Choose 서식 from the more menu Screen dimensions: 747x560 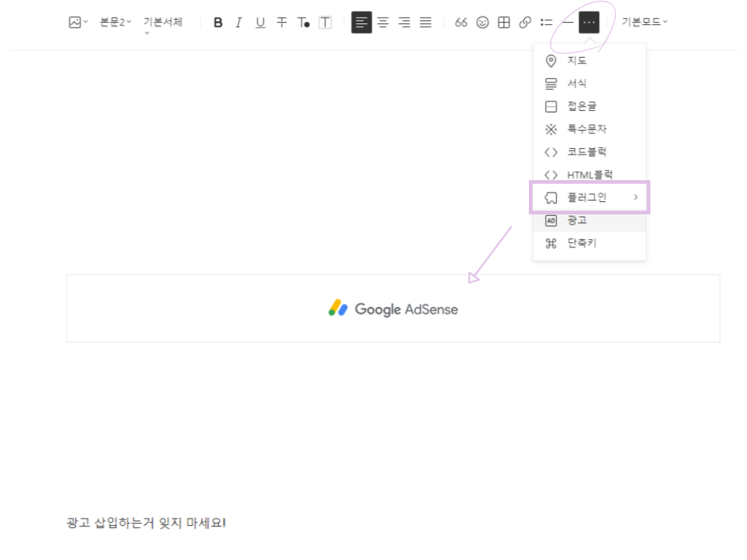click(589, 83)
